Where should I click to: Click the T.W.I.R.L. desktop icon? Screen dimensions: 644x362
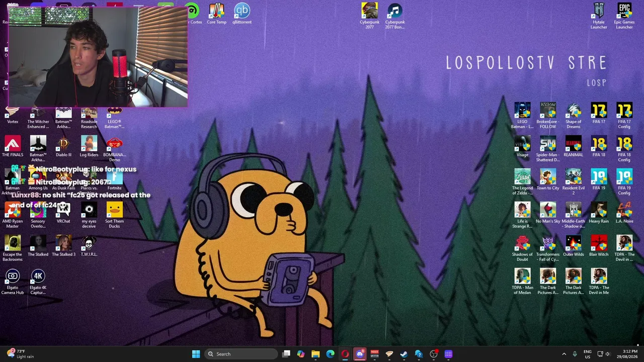pos(89,246)
